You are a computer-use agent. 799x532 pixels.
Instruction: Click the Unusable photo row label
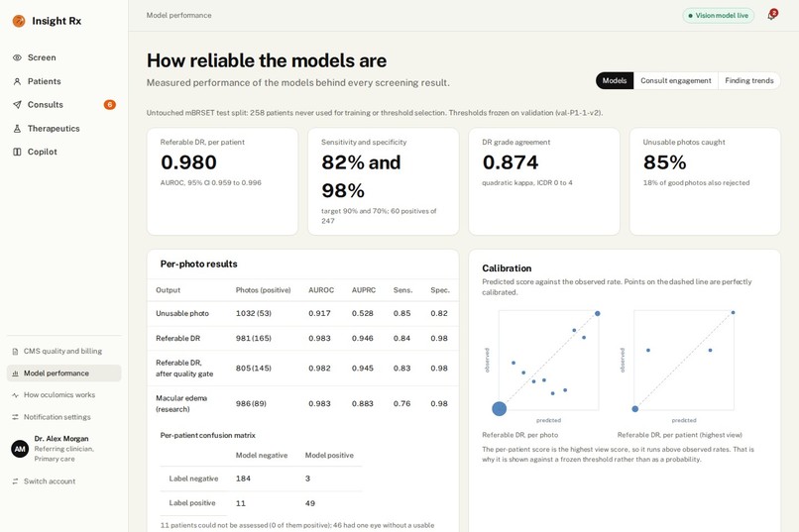point(182,314)
